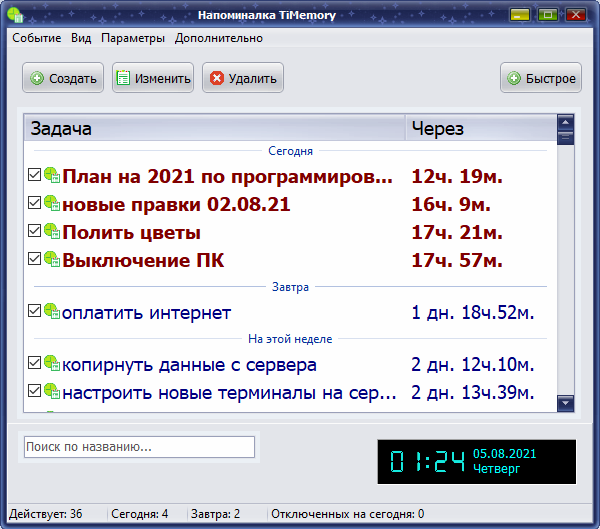Image resolution: width=600 pixels, height=529 pixels.
Task: Sort by the Задача column header
Action: (215, 128)
